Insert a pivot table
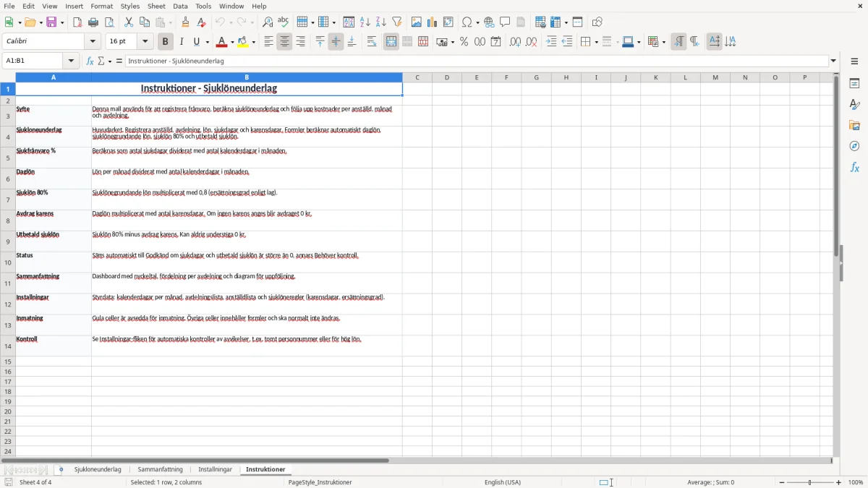The height and width of the screenshot is (488, 868). click(x=448, y=22)
